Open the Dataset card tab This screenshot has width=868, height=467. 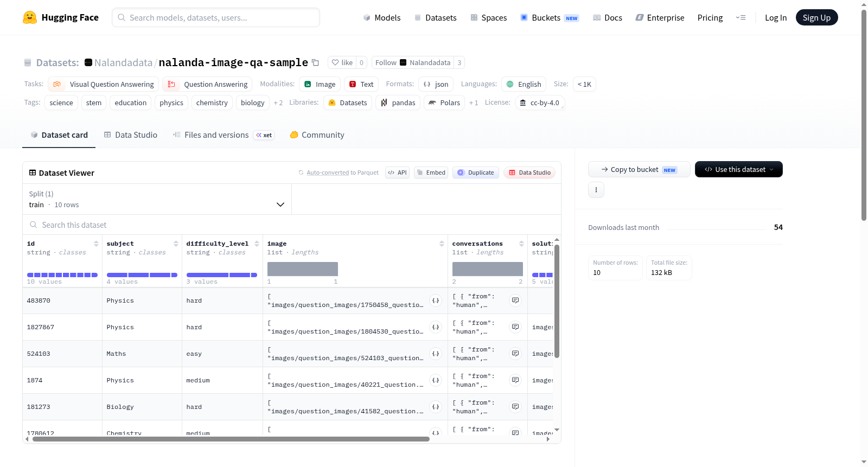coord(59,135)
